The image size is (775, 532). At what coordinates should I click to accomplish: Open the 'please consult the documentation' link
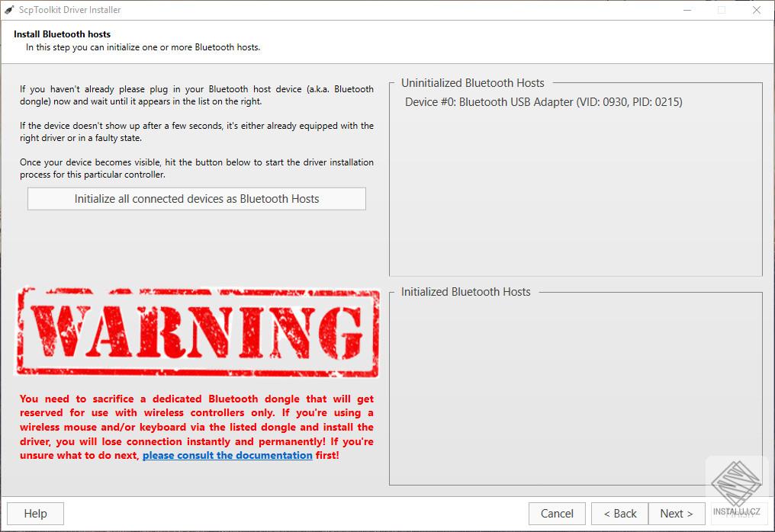(x=227, y=455)
